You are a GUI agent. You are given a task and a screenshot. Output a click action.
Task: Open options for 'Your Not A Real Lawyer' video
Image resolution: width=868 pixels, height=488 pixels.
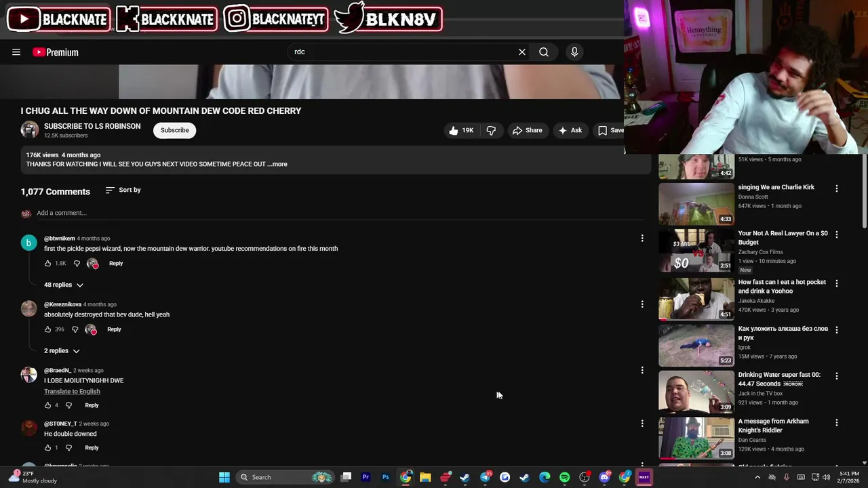pos(836,235)
